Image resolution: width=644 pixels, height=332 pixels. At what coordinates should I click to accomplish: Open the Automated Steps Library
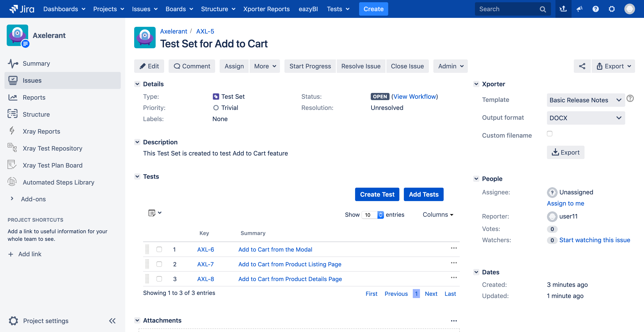tap(59, 182)
